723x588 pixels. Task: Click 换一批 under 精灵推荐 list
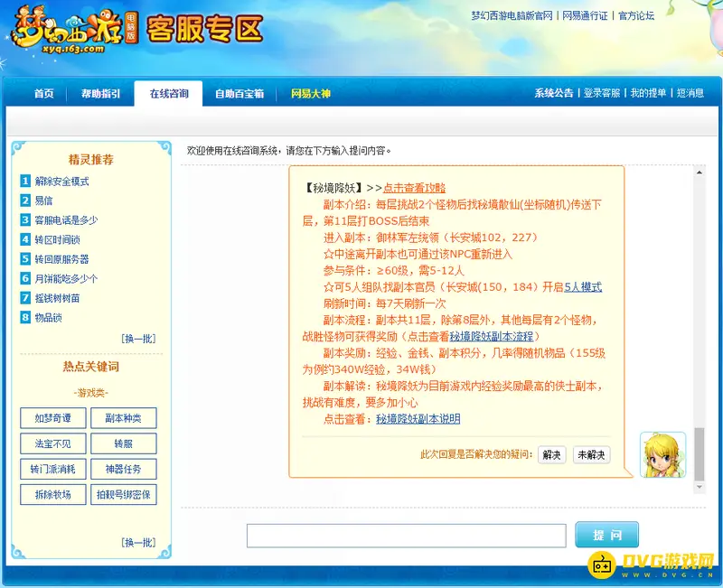pyautogui.click(x=138, y=339)
